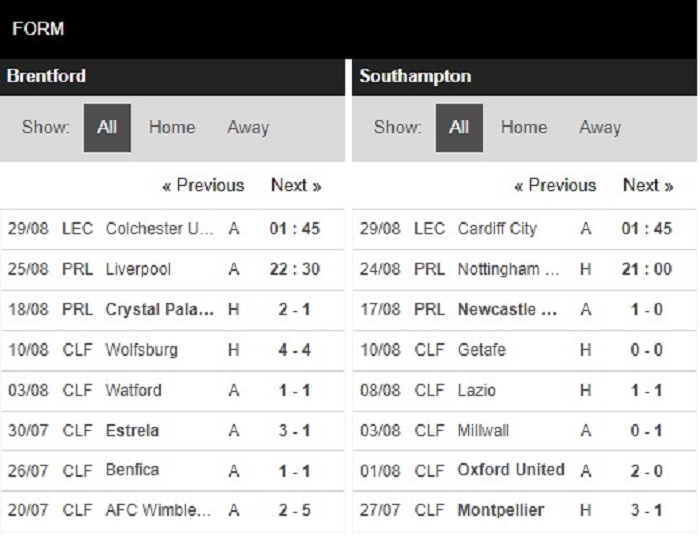Screen dimensions: 700x536
Task: Click the Benfica 1-1 match row
Action: coord(173,470)
